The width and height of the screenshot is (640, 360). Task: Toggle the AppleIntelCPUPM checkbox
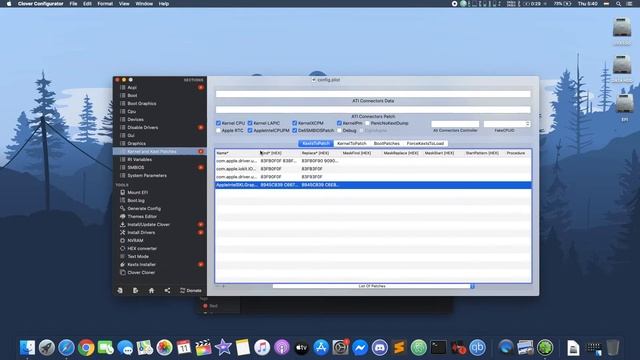click(x=250, y=131)
